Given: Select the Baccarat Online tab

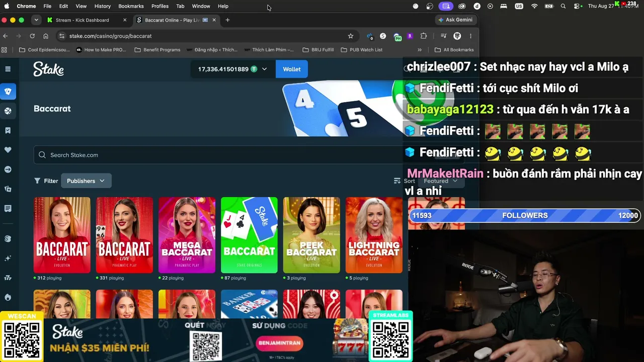Looking at the screenshot, I should pyautogui.click(x=177, y=20).
